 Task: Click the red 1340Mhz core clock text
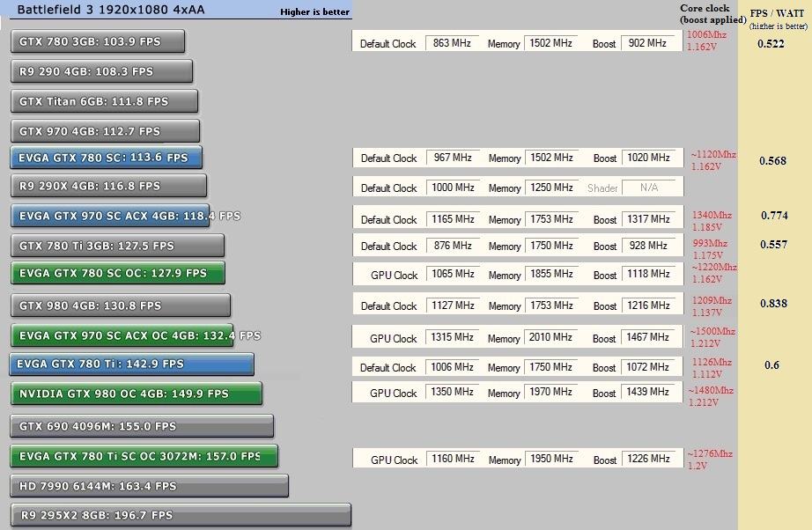click(712, 215)
